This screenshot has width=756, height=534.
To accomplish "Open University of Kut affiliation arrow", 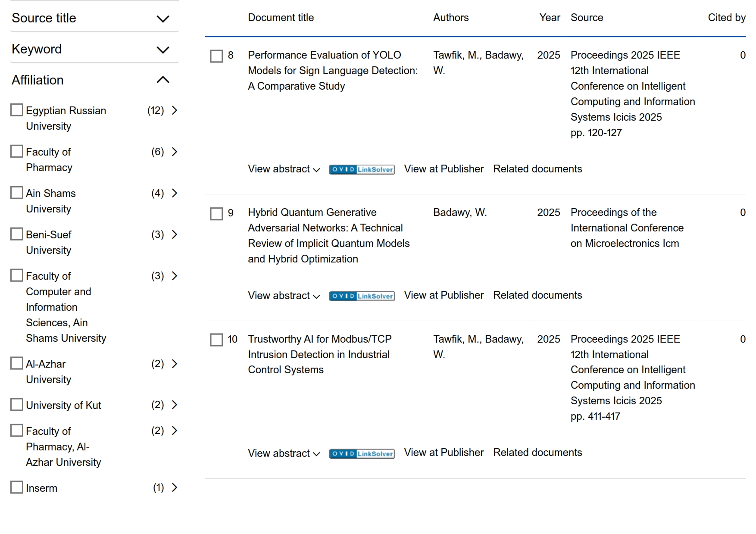I will [175, 405].
